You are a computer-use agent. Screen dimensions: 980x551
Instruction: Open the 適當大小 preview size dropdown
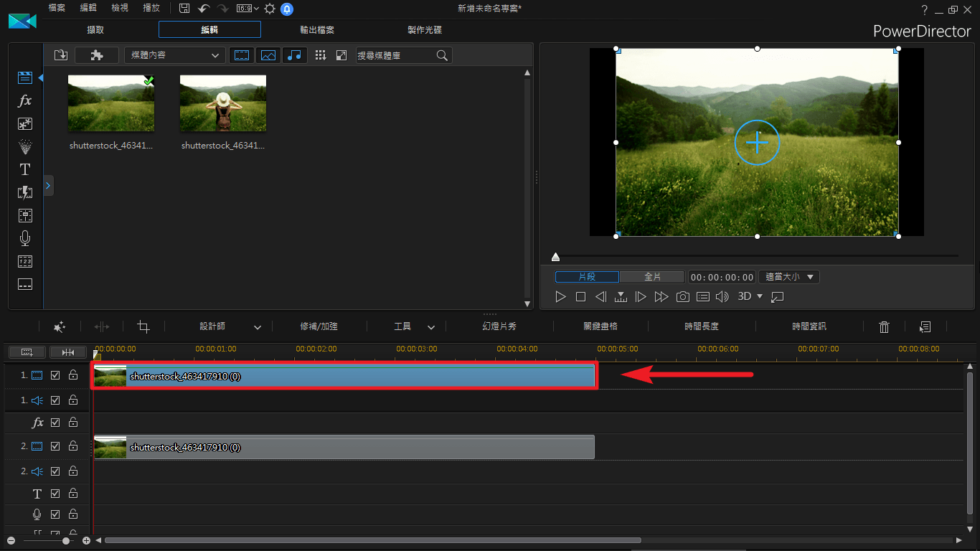tap(788, 277)
